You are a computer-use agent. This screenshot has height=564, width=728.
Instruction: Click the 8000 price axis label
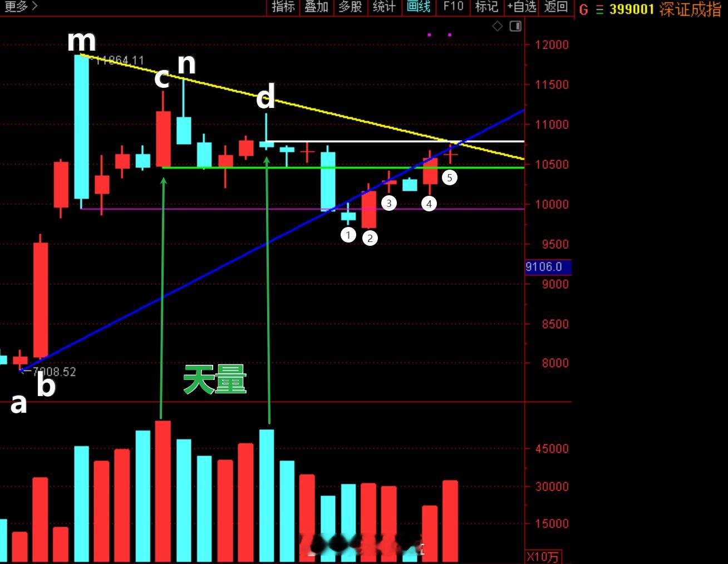(x=555, y=363)
